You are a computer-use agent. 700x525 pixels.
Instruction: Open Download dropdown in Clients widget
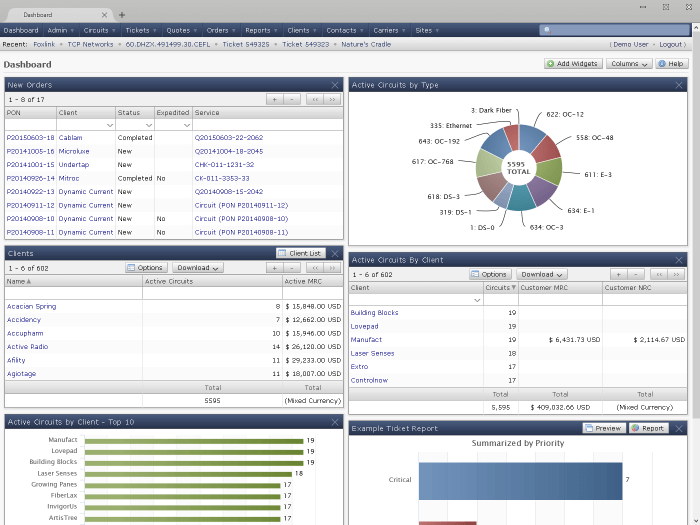pyautogui.click(x=197, y=268)
